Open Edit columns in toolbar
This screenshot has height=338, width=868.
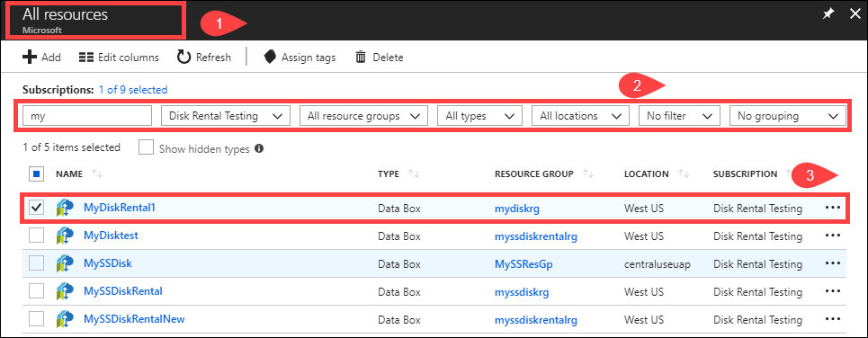pos(119,57)
